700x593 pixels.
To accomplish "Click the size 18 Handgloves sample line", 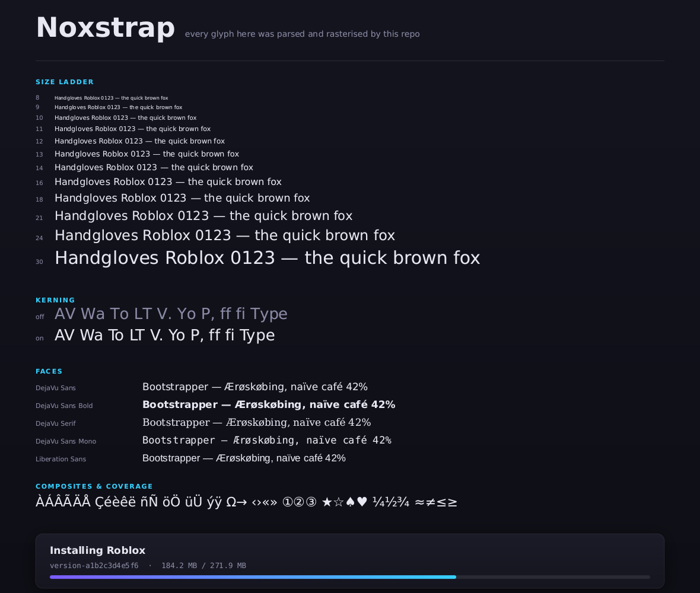I will coord(182,198).
